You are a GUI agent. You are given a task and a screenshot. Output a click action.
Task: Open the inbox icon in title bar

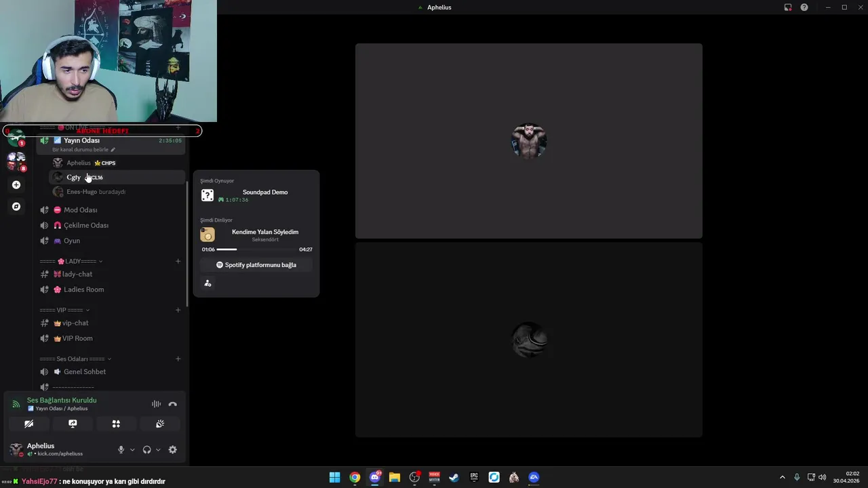coord(788,7)
